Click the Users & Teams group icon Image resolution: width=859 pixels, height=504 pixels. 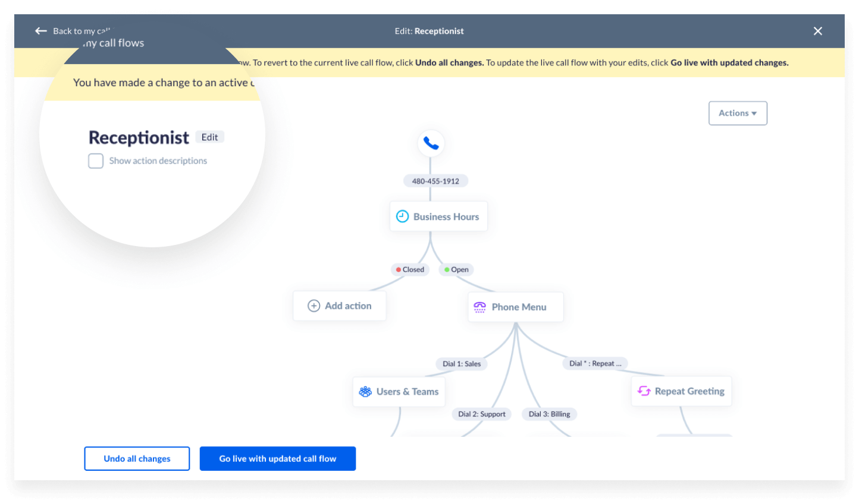pyautogui.click(x=365, y=392)
